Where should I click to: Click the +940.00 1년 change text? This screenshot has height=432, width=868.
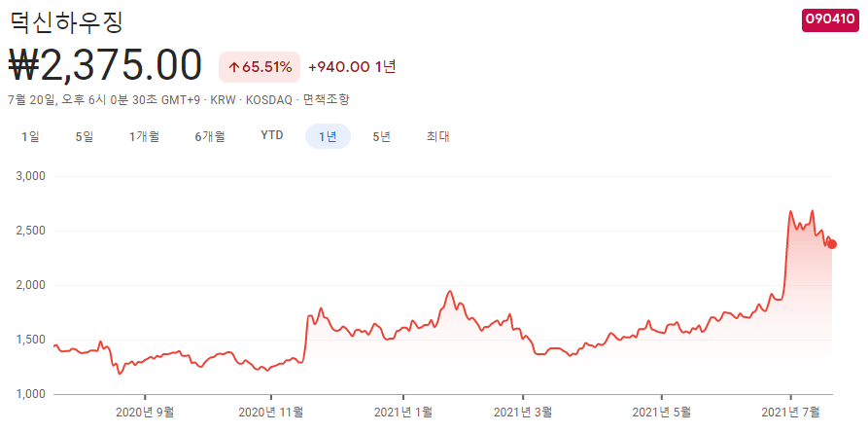[x=352, y=67]
